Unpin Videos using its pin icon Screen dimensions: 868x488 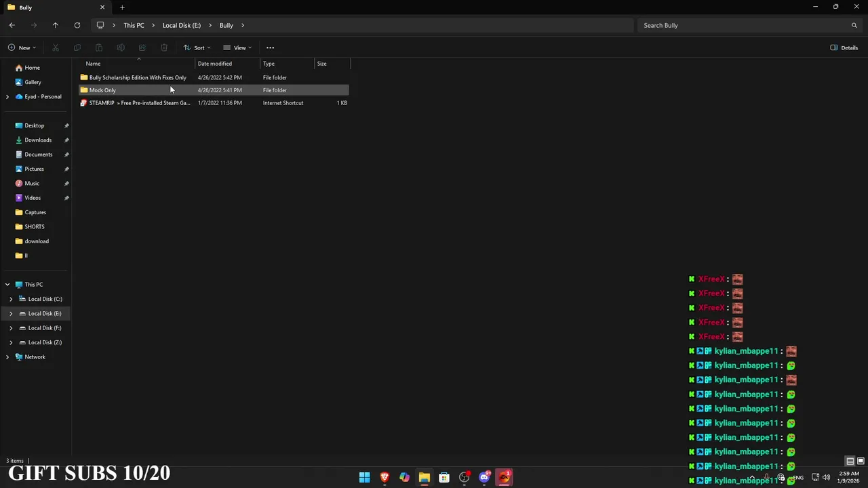click(x=66, y=198)
